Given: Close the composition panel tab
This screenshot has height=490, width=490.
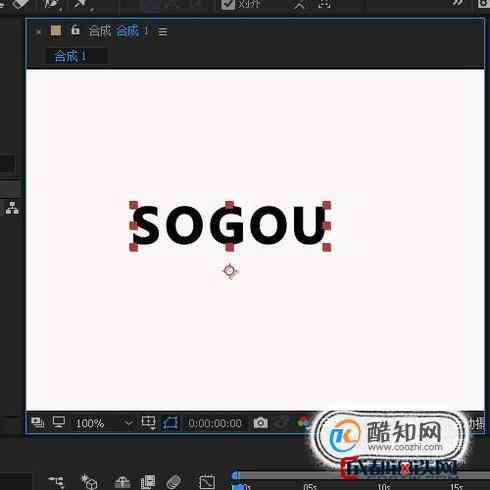Looking at the screenshot, I should (x=39, y=32).
